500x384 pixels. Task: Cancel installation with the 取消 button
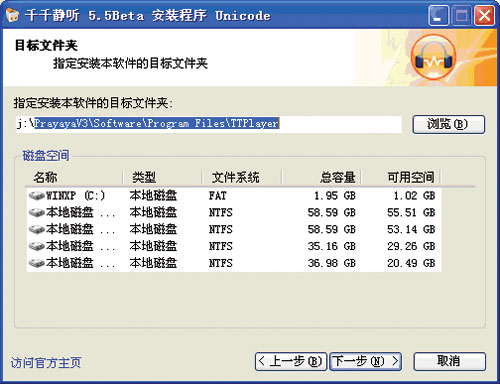(449, 361)
